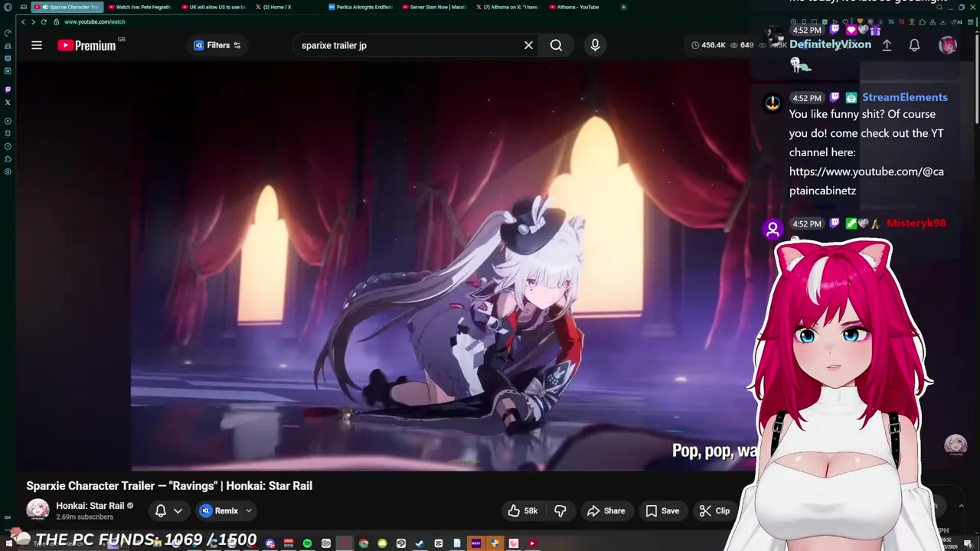Go back with the browser back arrow
The width and height of the screenshot is (980, 551).
[x=23, y=21]
